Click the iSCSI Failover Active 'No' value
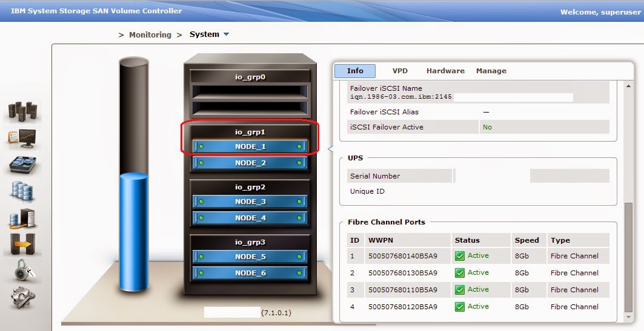The width and height of the screenshot is (644, 331). [487, 127]
